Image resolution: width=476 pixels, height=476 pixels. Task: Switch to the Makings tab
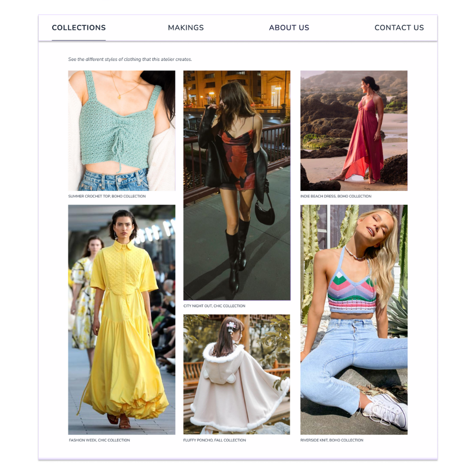[186, 28]
